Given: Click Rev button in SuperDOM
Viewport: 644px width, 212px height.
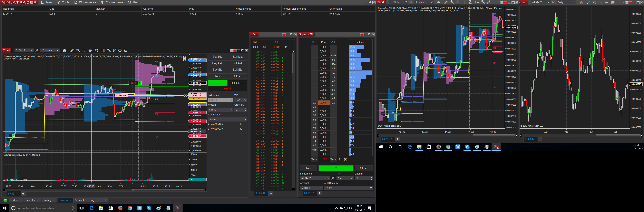Looking at the screenshot, I should [x=309, y=168].
